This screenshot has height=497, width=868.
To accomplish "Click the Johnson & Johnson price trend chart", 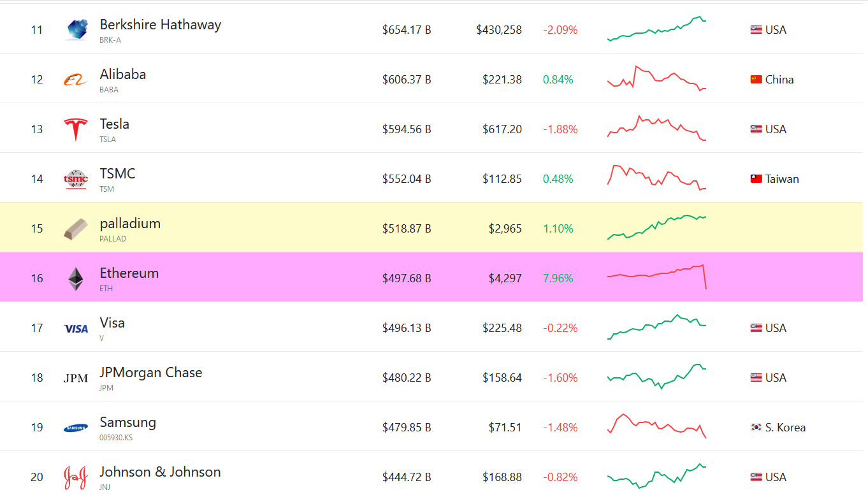I will [x=656, y=476].
